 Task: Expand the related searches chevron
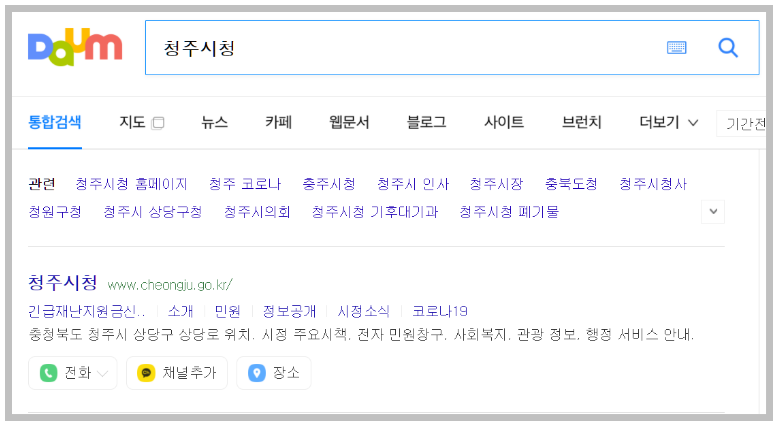point(713,212)
